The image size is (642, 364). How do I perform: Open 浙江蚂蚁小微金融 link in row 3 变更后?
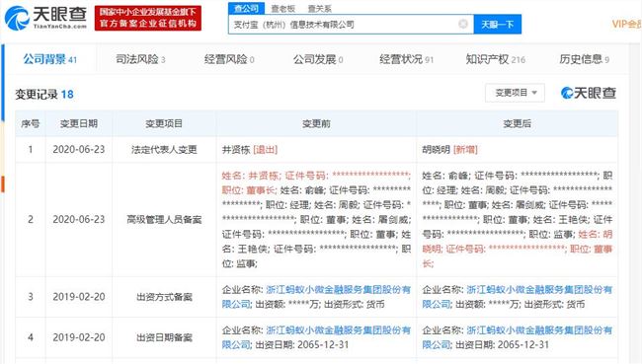[x=518, y=297]
